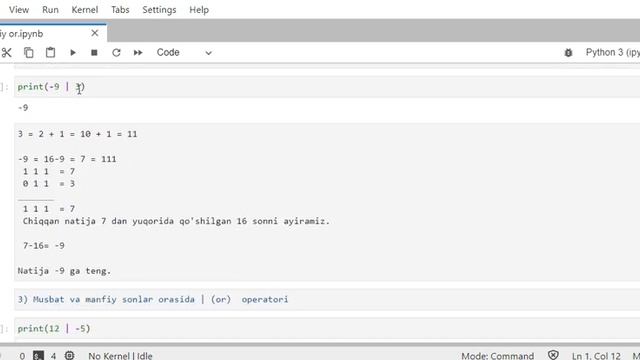Click the 'Mode: Command' status entry
Screen dimensions: 640x360
[x=498, y=356]
